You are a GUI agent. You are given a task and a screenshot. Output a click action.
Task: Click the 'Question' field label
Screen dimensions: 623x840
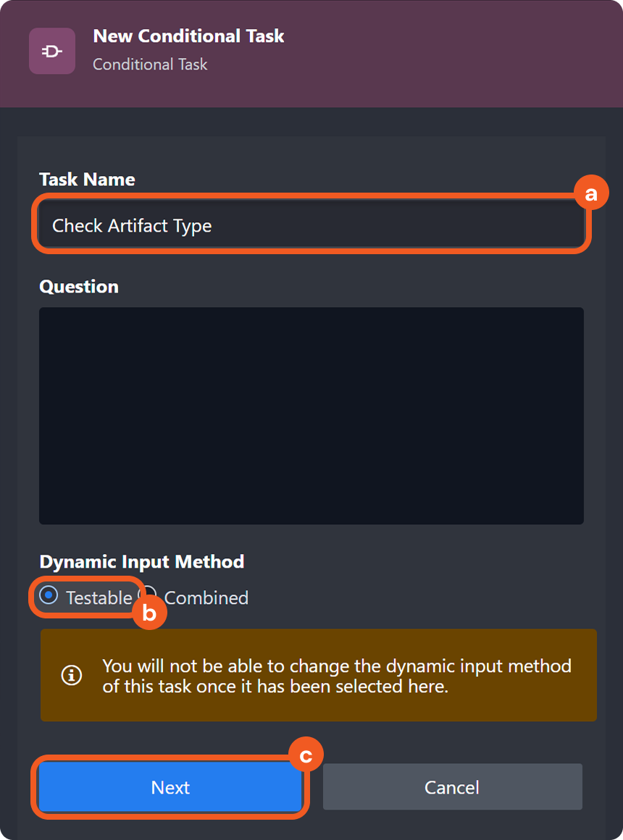(79, 287)
